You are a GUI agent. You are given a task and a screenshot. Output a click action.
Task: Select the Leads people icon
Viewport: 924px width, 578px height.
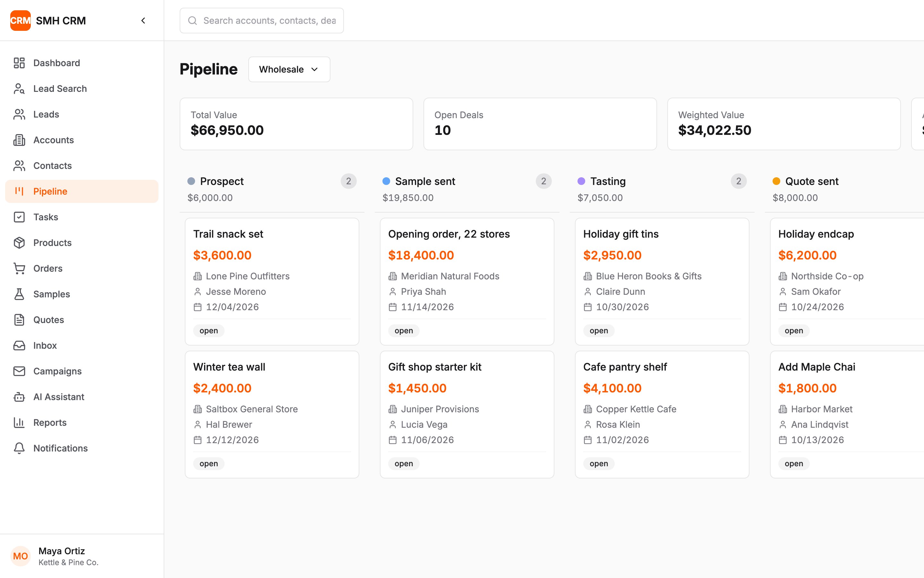[x=19, y=114]
